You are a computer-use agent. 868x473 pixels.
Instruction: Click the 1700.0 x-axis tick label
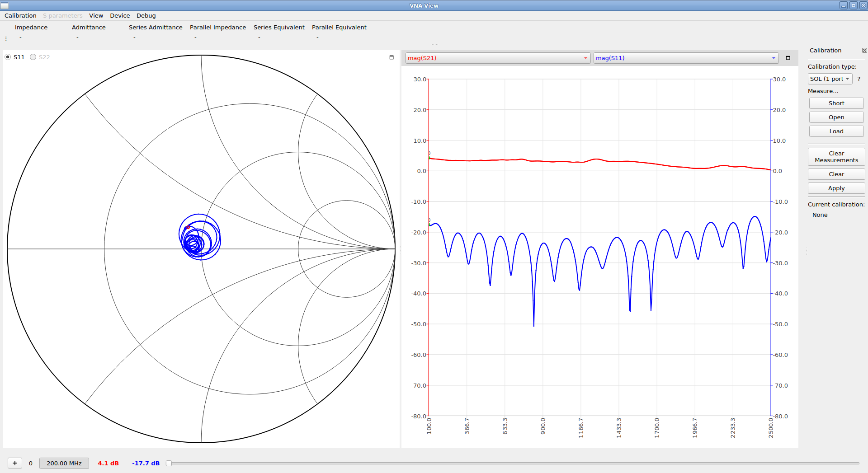click(657, 427)
